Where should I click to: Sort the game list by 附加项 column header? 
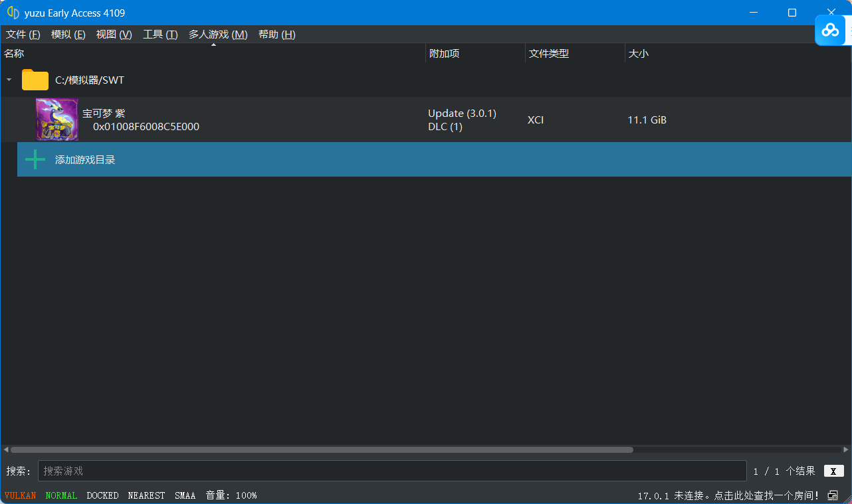[475, 54]
